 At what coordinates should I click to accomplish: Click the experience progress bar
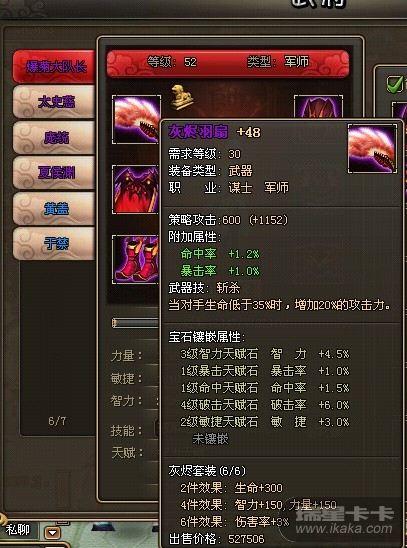tap(136, 323)
